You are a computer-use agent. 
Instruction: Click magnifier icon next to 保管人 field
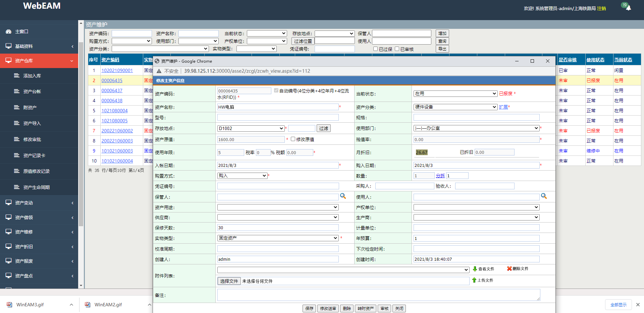click(343, 196)
